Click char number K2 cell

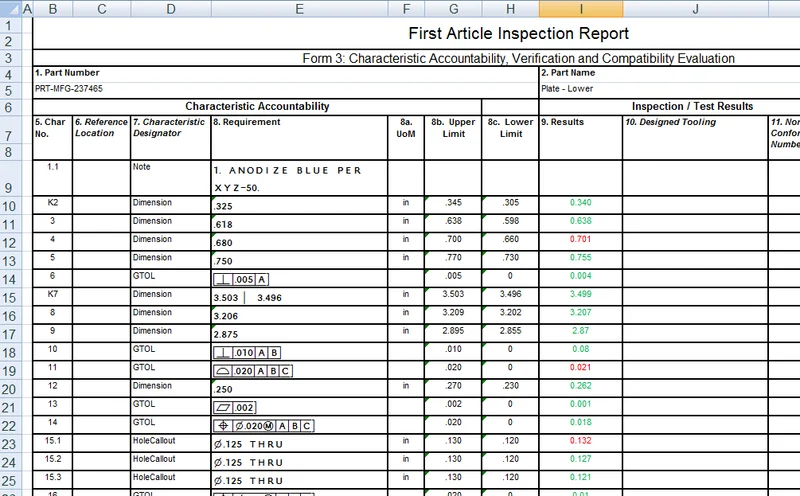(x=53, y=203)
